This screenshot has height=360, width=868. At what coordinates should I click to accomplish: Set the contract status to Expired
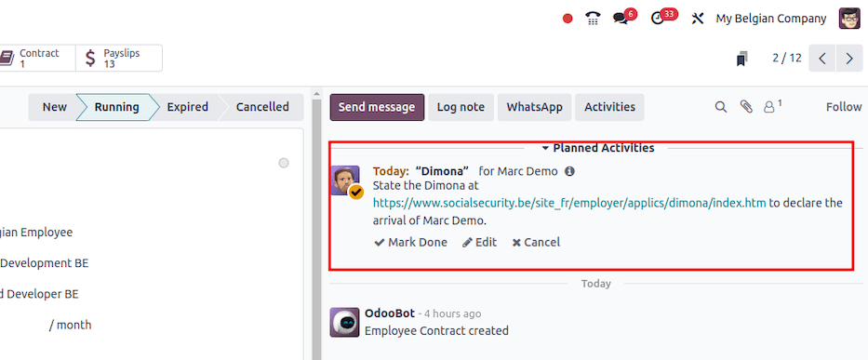point(188,107)
